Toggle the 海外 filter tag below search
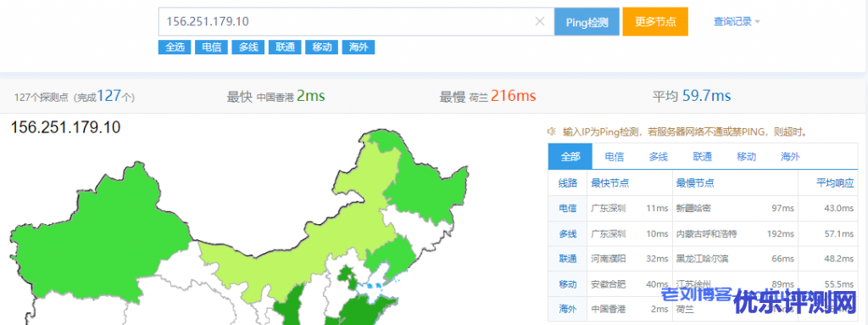Viewport: 868px width, 325px height. click(x=359, y=48)
